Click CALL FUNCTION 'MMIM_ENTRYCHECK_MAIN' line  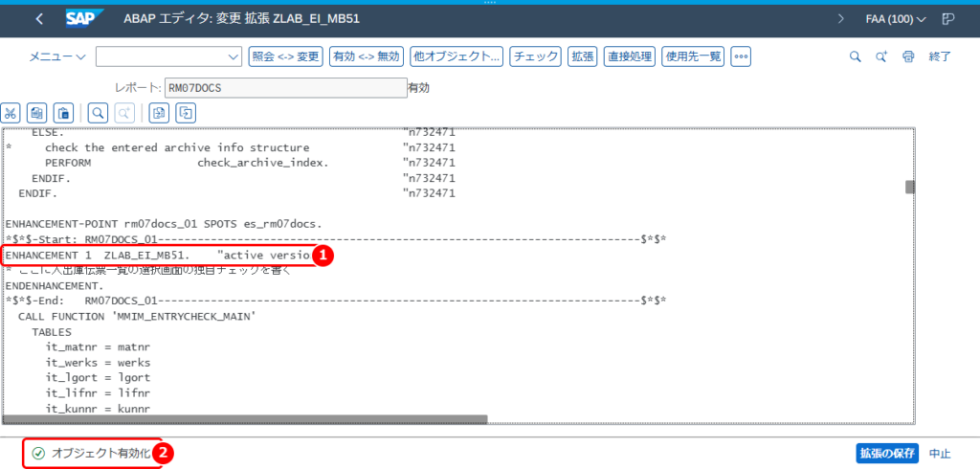coord(138,316)
